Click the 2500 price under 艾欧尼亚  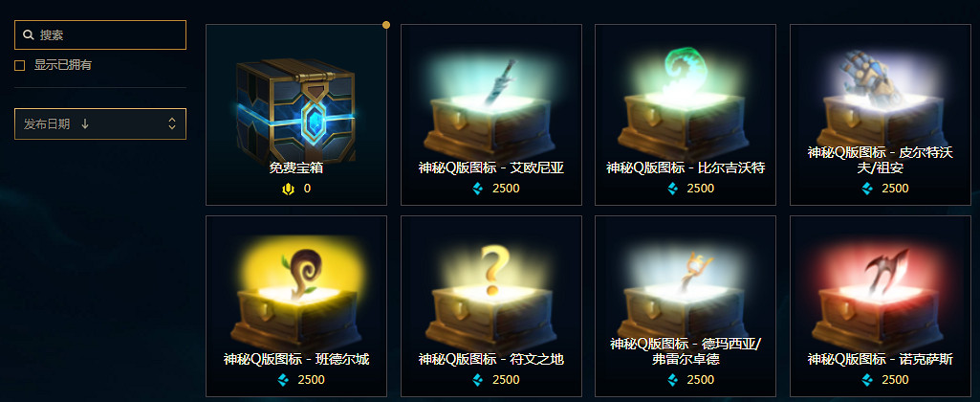click(x=506, y=189)
